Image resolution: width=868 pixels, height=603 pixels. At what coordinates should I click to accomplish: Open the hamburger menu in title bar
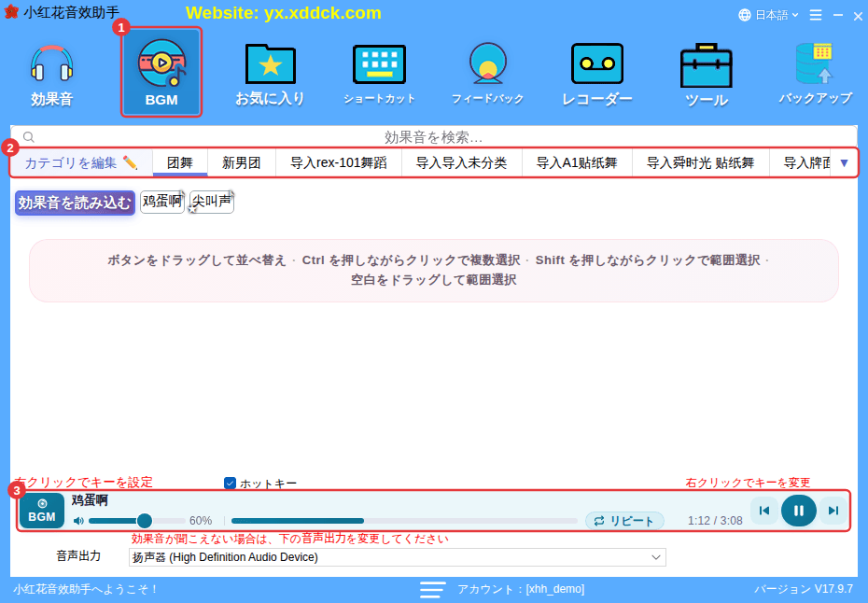pos(816,15)
